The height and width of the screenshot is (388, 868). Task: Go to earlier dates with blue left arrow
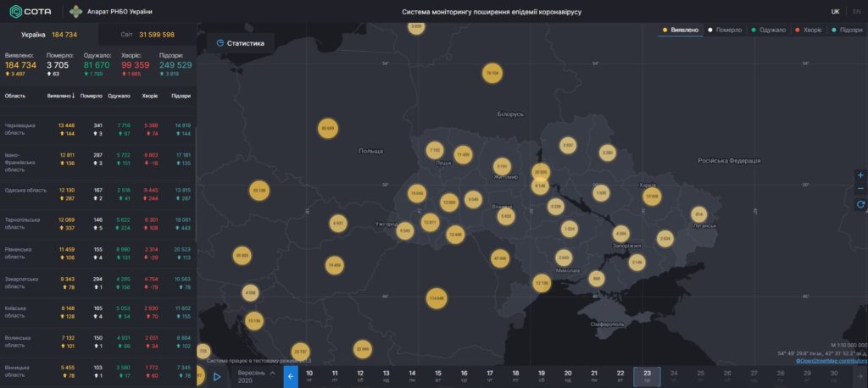click(291, 376)
